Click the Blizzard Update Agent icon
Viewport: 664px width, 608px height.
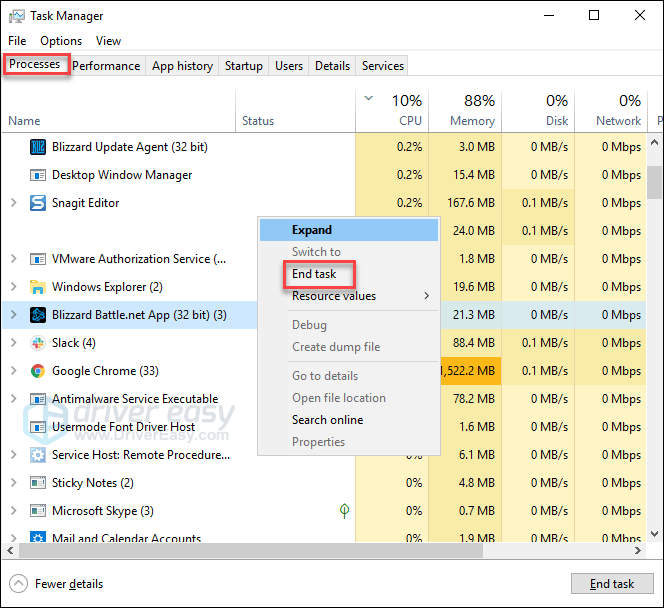coord(38,147)
